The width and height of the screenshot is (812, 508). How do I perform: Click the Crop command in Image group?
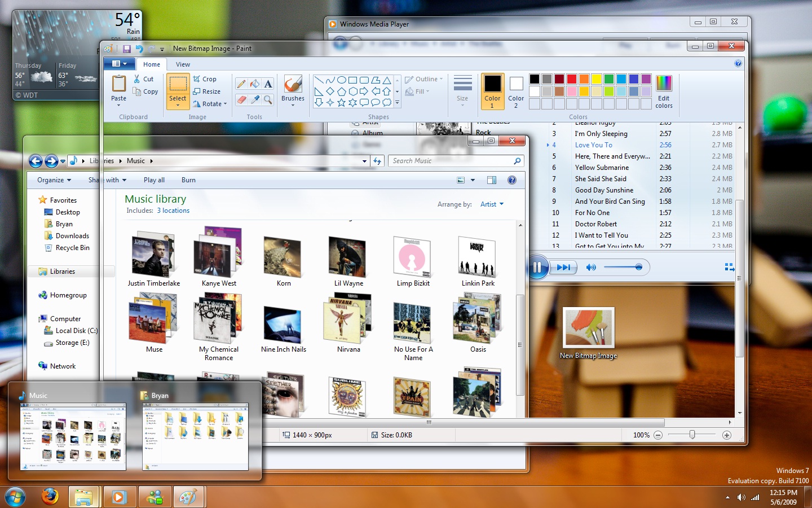[205, 79]
